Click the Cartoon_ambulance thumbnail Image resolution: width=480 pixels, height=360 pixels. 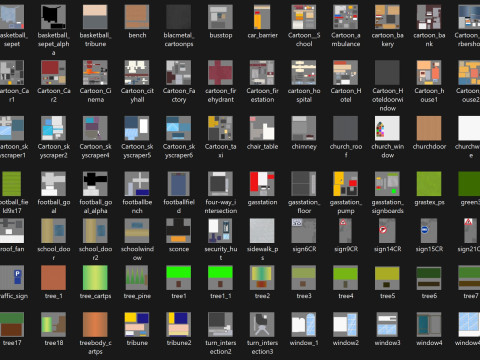(345, 17)
